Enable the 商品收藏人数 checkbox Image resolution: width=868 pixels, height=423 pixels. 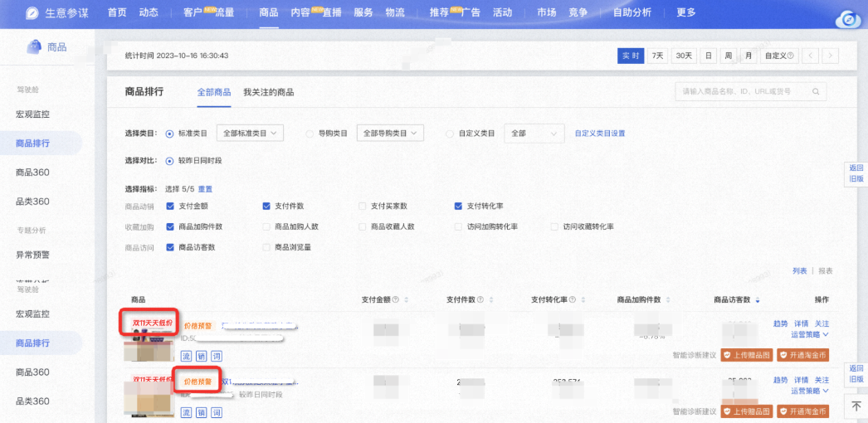tap(362, 226)
